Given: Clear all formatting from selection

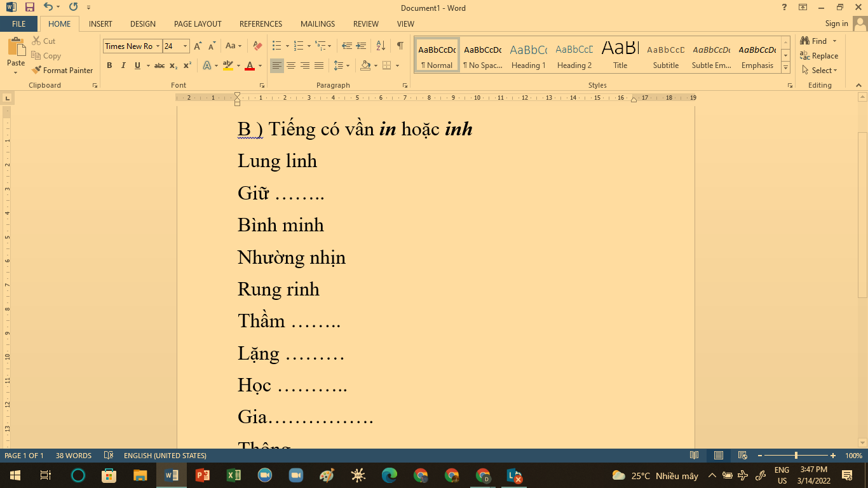Looking at the screenshot, I should pyautogui.click(x=257, y=46).
